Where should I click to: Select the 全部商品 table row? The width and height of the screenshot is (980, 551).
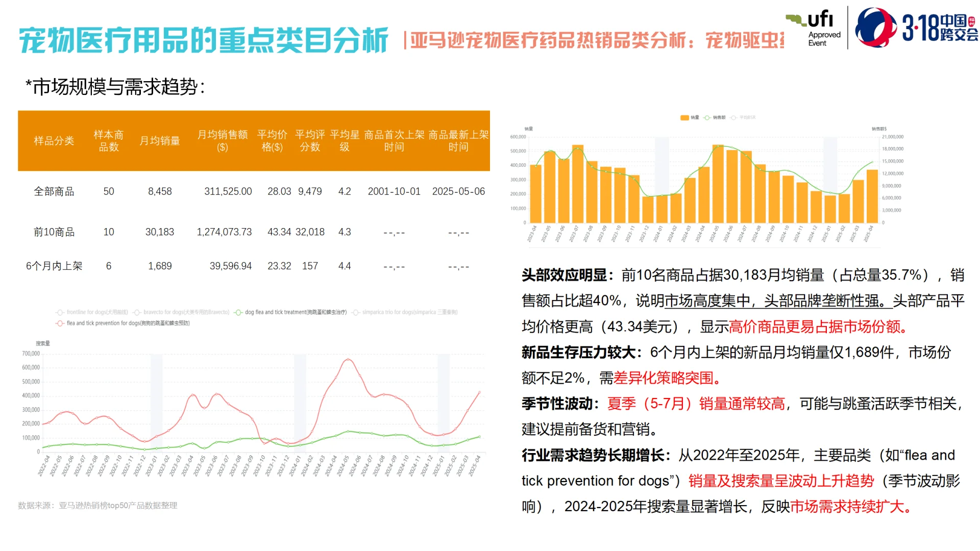pyautogui.click(x=55, y=191)
